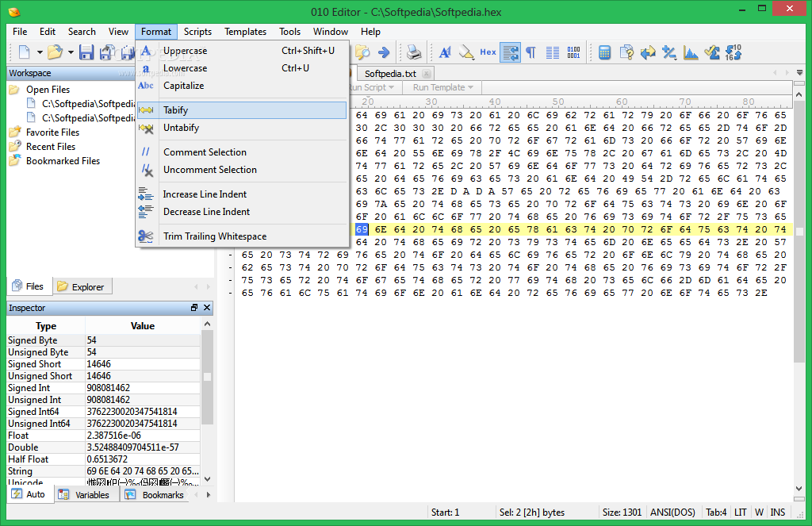Select Open Files in Workspace tree
This screenshot has height=526, width=812.
(48, 90)
